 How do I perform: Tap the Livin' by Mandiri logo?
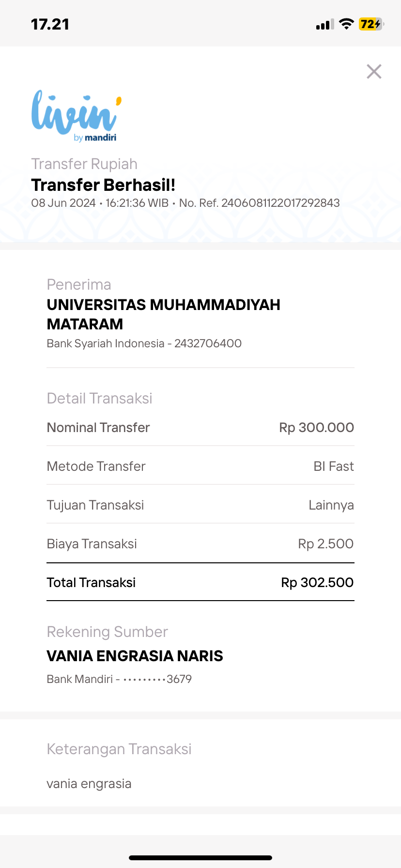pos(76,116)
